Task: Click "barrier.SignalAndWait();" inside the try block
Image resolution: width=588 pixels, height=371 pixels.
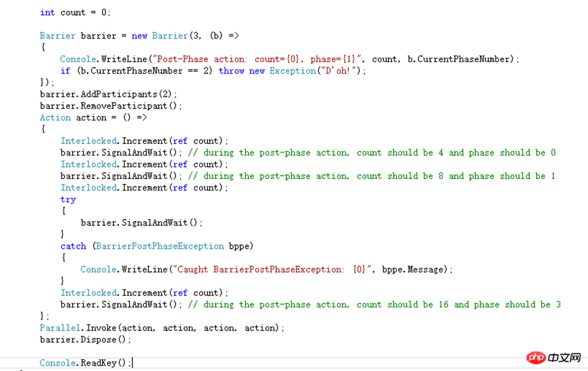Action: click(x=141, y=223)
